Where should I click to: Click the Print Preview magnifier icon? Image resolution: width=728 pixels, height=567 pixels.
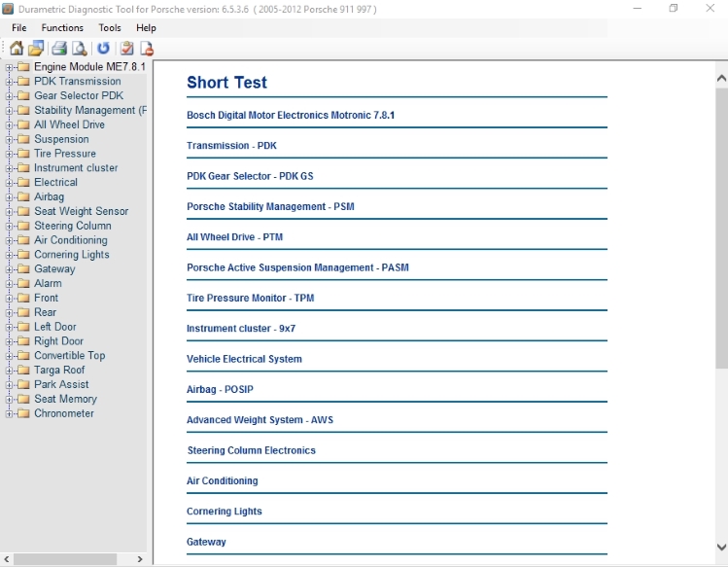click(x=80, y=48)
